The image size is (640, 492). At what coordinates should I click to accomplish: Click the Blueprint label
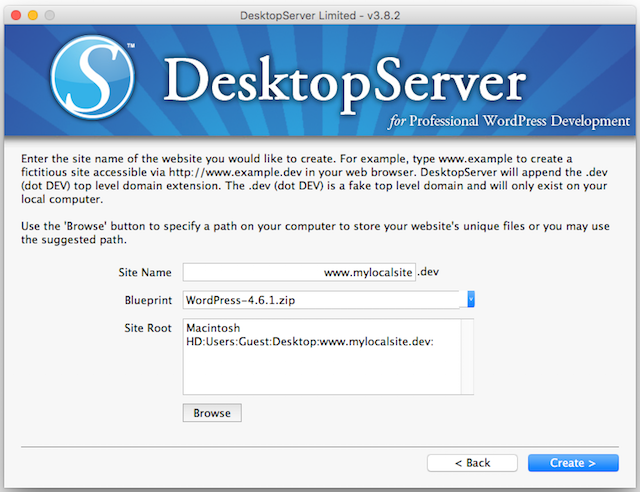[146, 300]
